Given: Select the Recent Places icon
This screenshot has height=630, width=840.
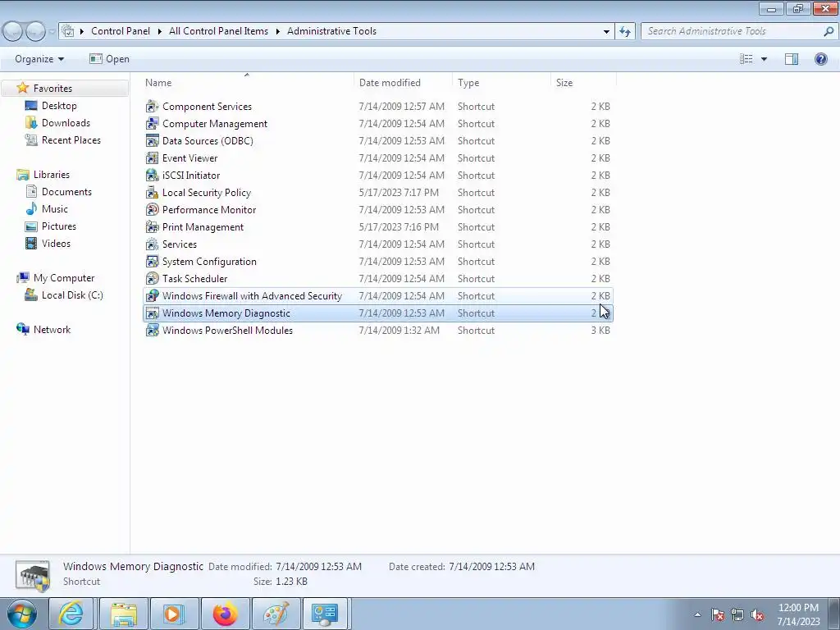Looking at the screenshot, I should tap(31, 139).
